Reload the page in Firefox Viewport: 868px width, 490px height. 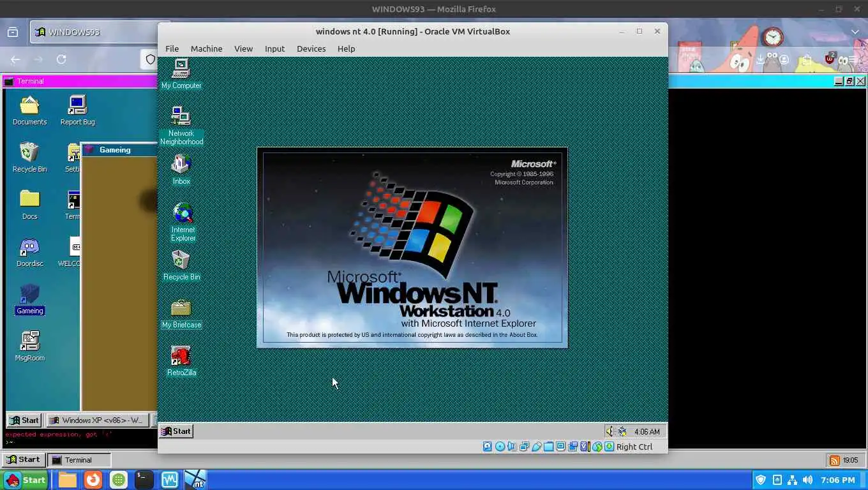(x=61, y=59)
